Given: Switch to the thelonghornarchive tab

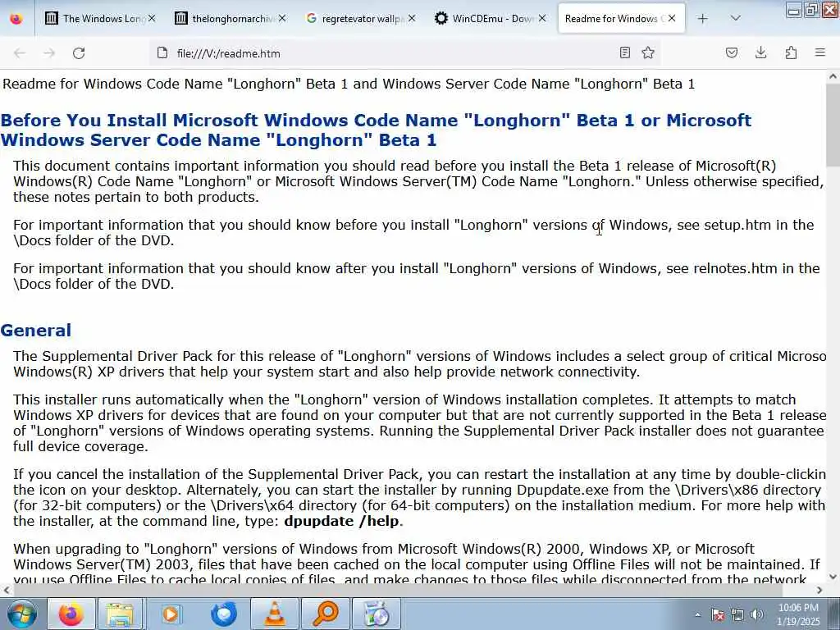Looking at the screenshot, I should (x=231, y=18).
